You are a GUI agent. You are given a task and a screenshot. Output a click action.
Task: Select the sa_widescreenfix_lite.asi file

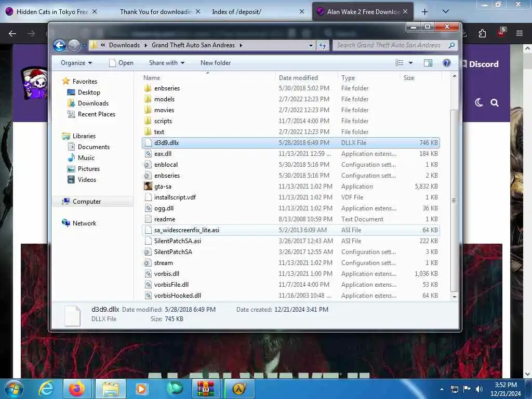point(290,230)
